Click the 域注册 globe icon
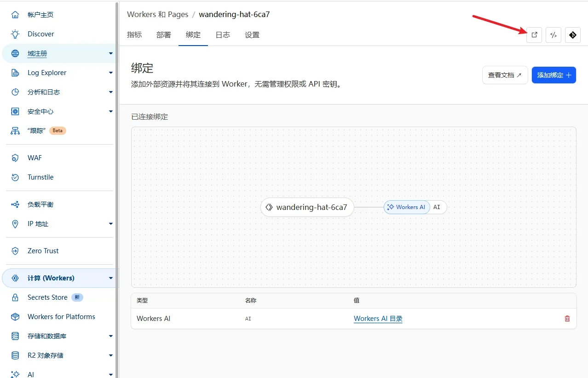The height and width of the screenshot is (378, 588). click(x=15, y=53)
